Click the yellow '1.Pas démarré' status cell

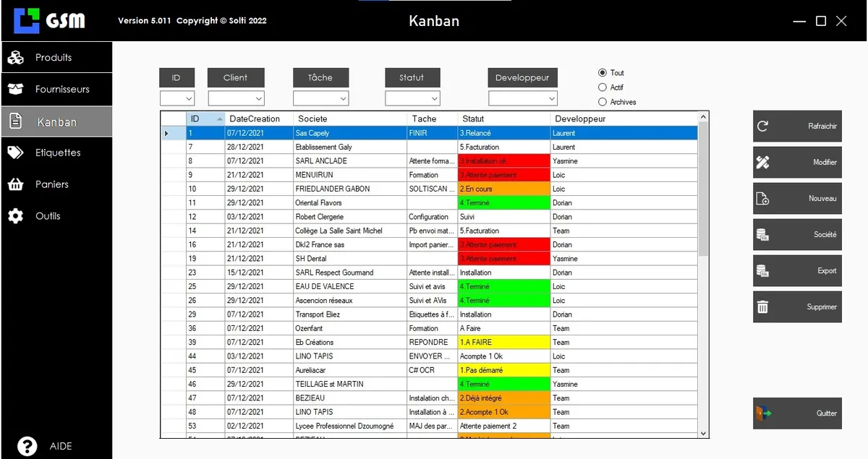(503, 370)
